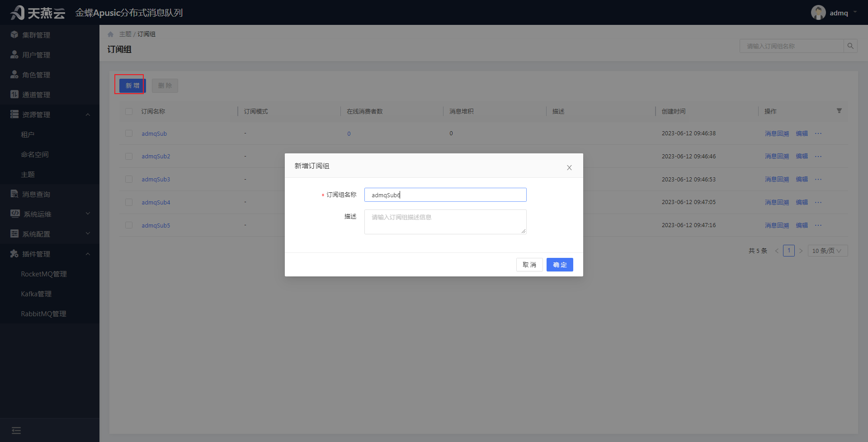Check the admqSub5 row checkbox

(129, 225)
